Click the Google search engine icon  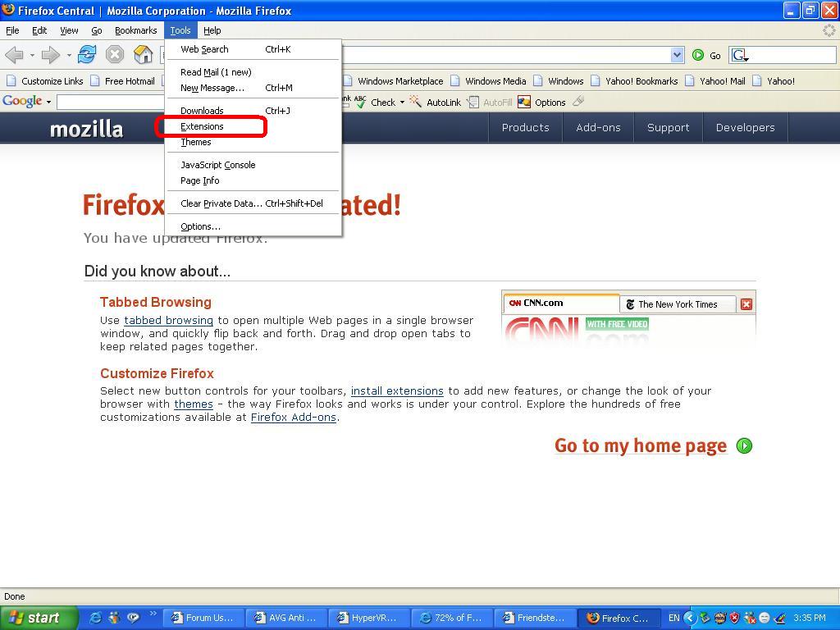tap(740, 55)
